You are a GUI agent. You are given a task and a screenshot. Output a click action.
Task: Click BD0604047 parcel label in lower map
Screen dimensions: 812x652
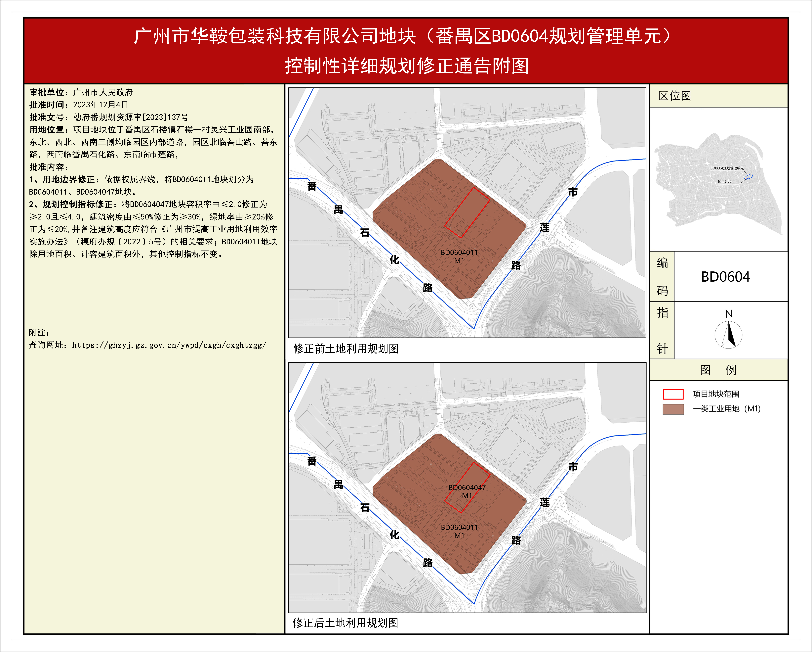[467, 487]
